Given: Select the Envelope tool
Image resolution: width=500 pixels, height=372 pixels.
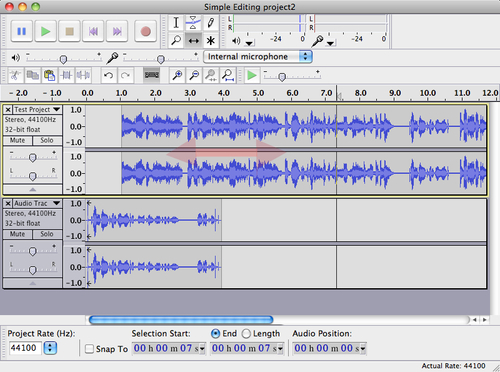Looking at the screenshot, I should click(x=193, y=23).
